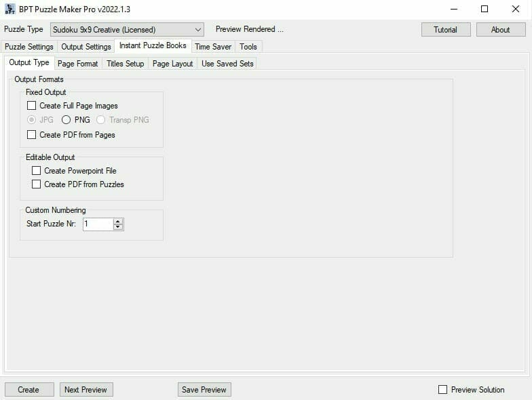Image resolution: width=532 pixels, height=400 pixels.
Task: Click the Start Puzzle Nr input field
Action: [98, 224]
